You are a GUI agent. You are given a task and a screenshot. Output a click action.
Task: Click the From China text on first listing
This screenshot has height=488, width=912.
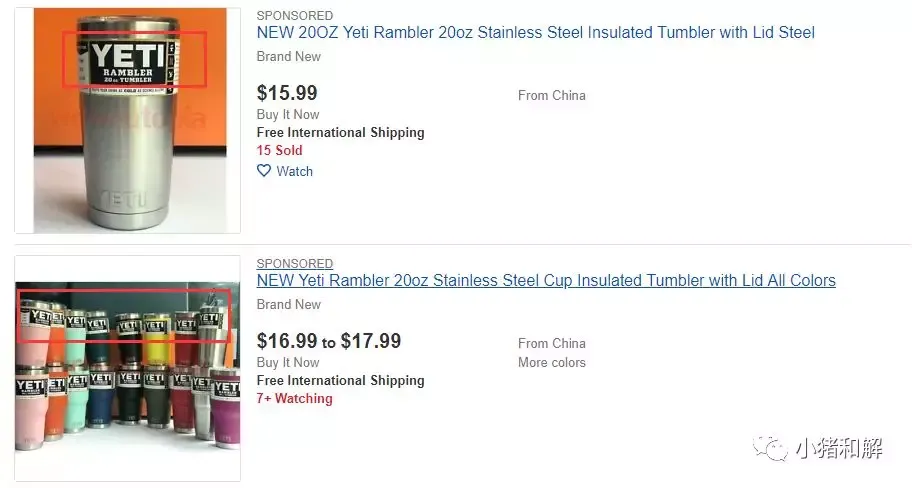pyautogui.click(x=552, y=95)
